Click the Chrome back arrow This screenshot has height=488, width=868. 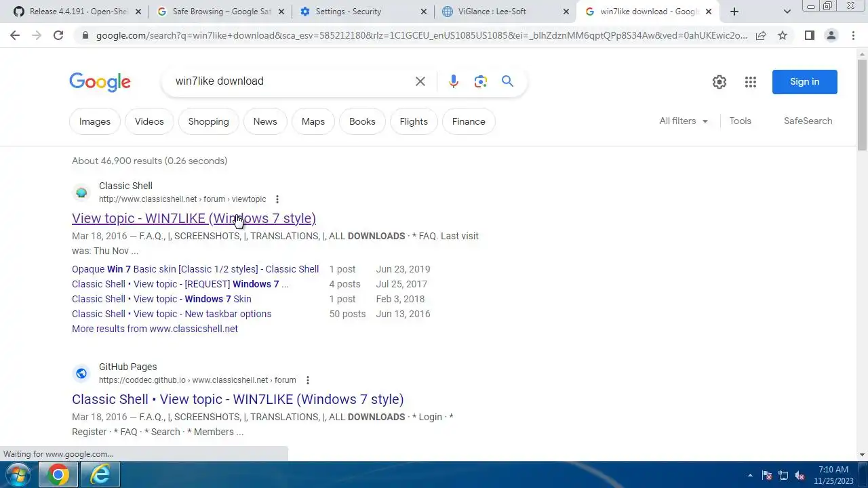coord(15,35)
